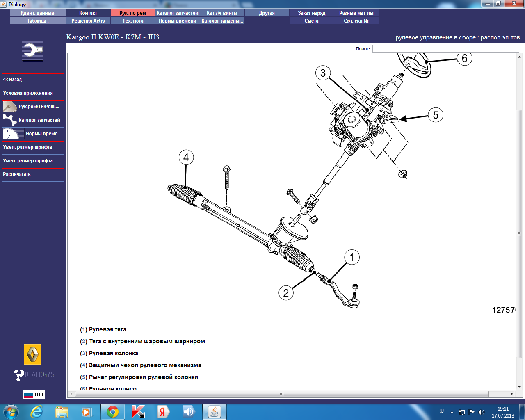Open Yandex from the taskbar
The image size is (525, 420).
pyautogui.click(x=163, y=412)
